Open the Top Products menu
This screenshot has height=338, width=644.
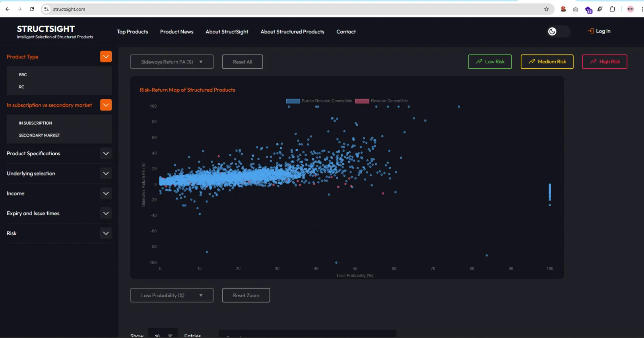tap(132, 32)
